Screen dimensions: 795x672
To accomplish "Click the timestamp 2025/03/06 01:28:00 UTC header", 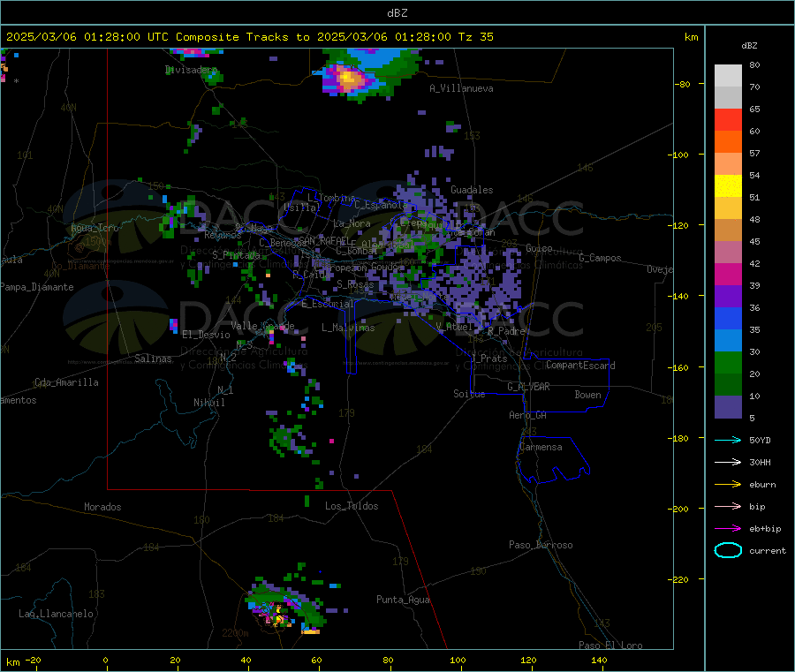I will pyautogui.click(x=87, y=37).
